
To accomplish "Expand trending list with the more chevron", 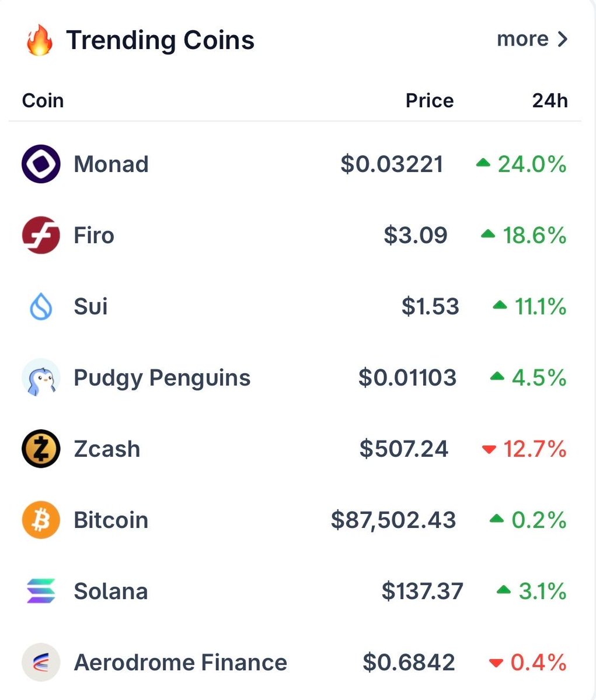I will [x=532, y=40].
